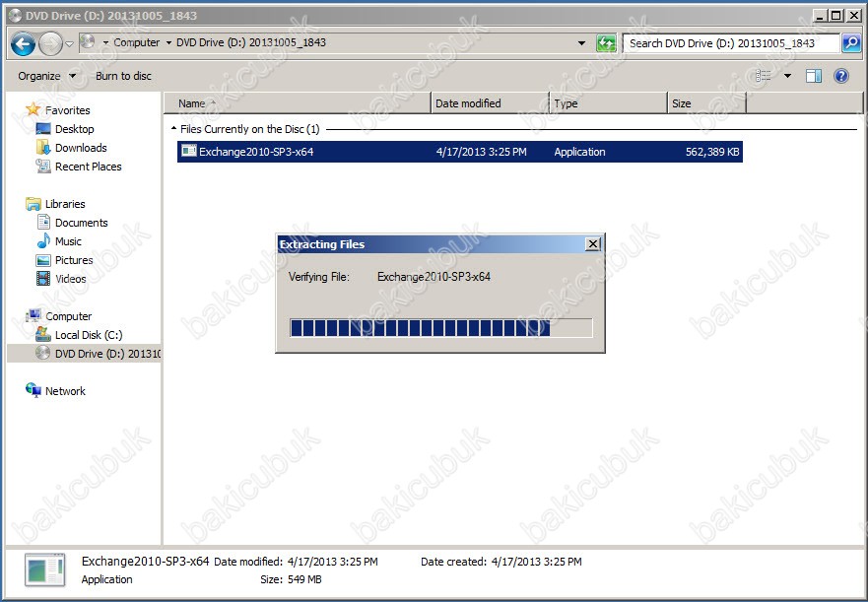Image resolution: width=868 pixels, height=602 pixels.
Task: Click the Local Disk (C:) drive icon
Action: click(x=43, y=334)
